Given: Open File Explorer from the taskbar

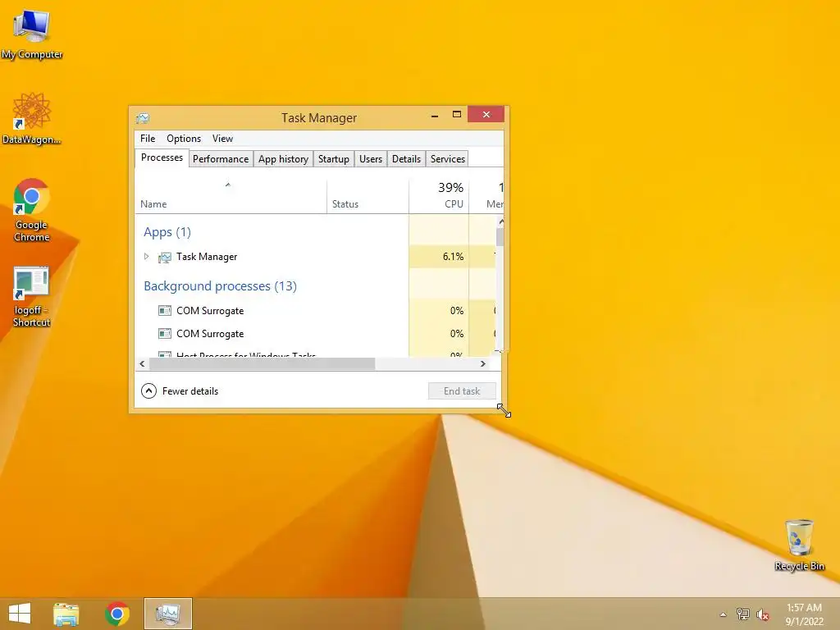Looking at the screenshot, I should pyautogui.click(x=66, y=614).
